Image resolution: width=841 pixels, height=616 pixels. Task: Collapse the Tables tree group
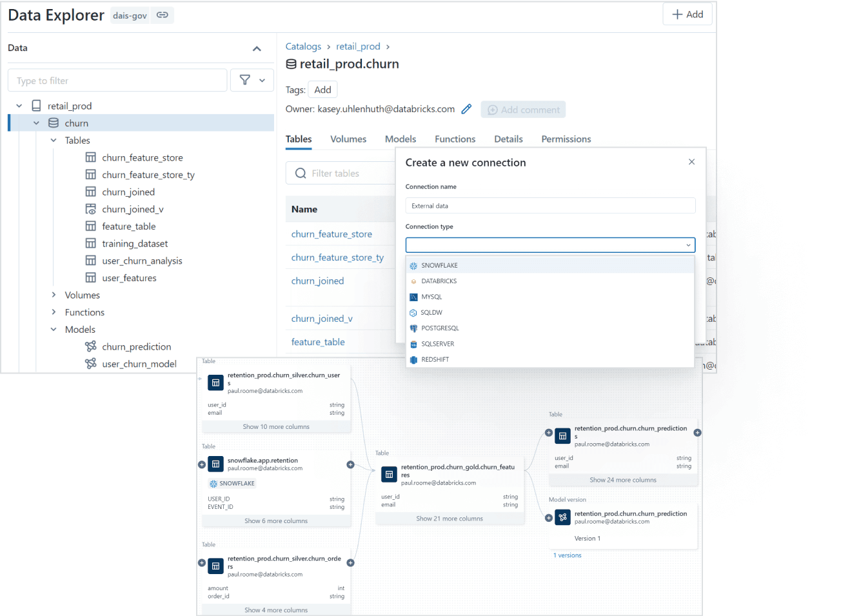pyautogui.click(x=54, y=140)
